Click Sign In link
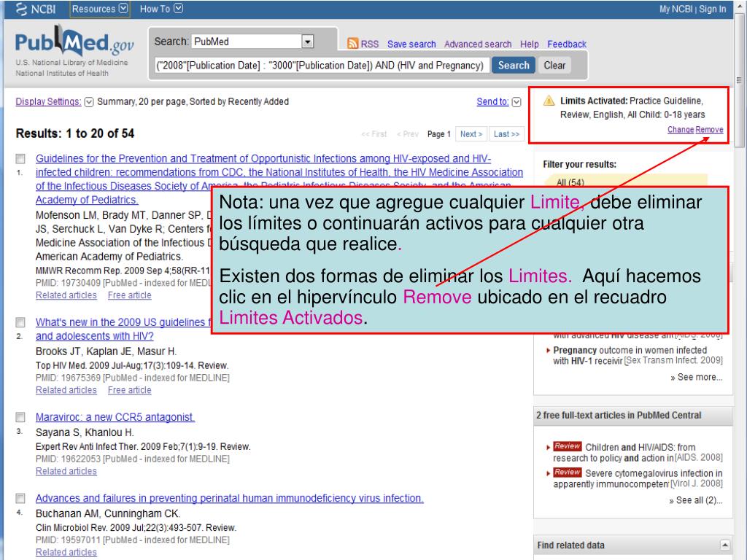The width and height of the screenshot is (747, 560). coord(712,9)
